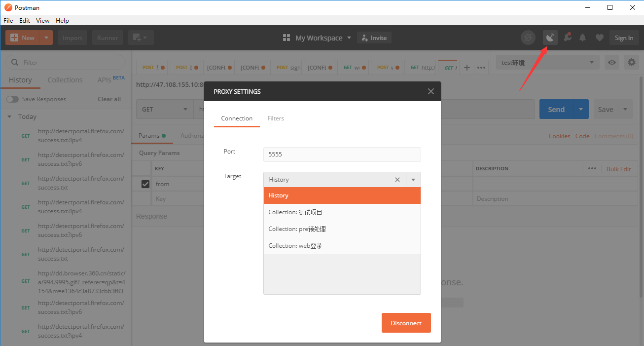Click the 'from' key cell text
This screenshot has height=346, width=644.
162,184
